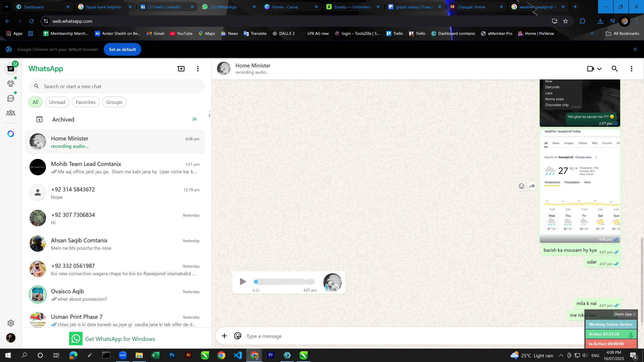The width and height of the screenshot is (644, 362).
Task: Select the All chat filter
Action: coord(35,102)
